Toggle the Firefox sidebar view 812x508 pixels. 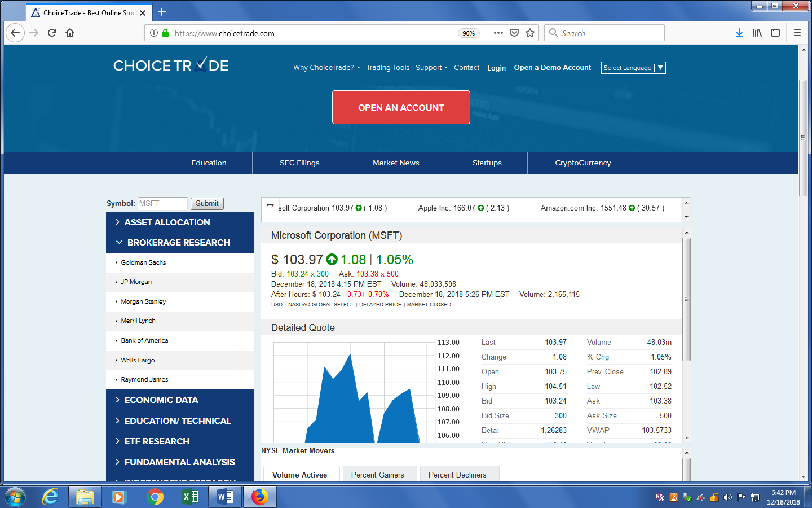(775, 33)
